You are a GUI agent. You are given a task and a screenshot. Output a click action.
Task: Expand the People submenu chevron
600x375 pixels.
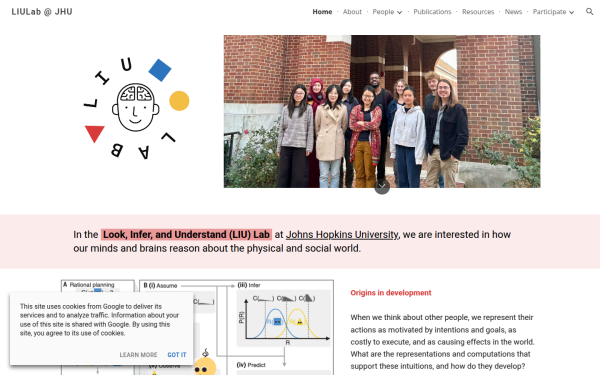[399, 12]
